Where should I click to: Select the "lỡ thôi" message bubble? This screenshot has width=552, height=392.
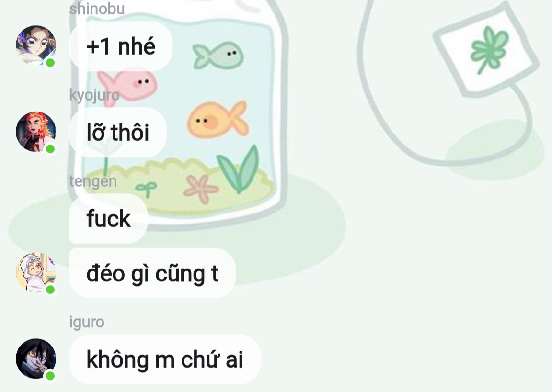117,132
